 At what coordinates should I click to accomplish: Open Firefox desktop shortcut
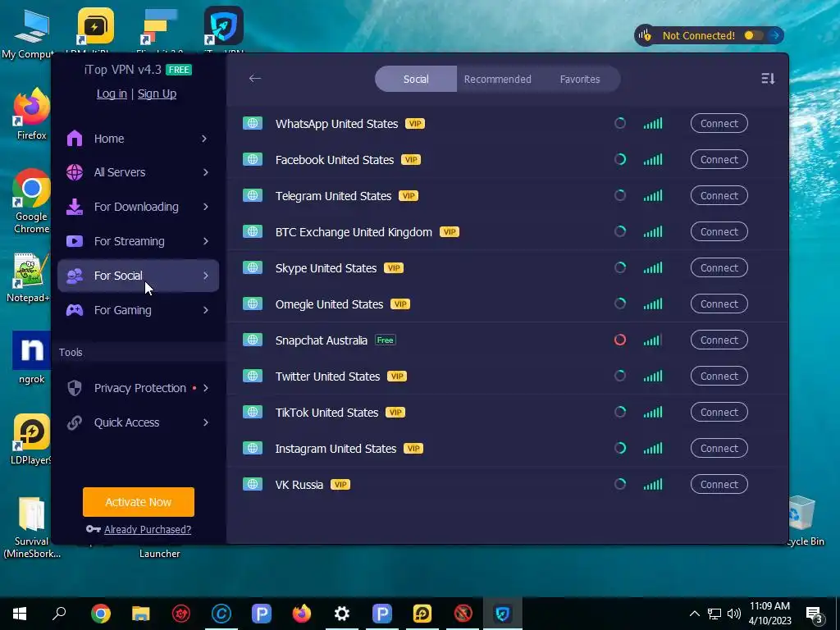tap(31, 113)
